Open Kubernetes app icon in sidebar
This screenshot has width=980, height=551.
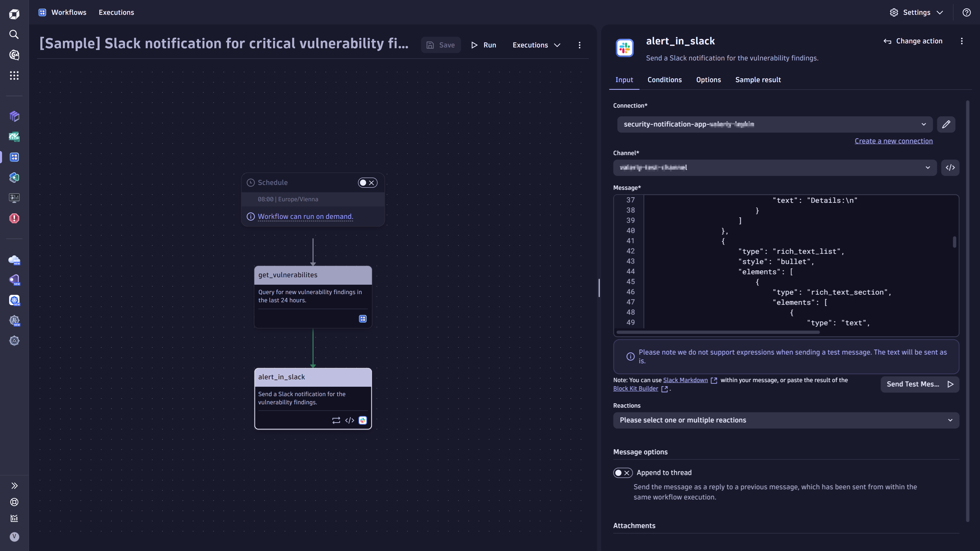pos(14,300)
